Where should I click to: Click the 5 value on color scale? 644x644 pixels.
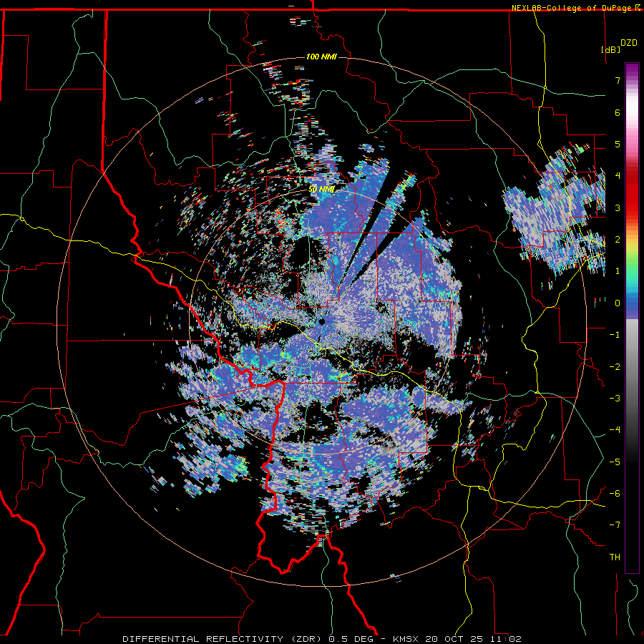pos(618,144)
